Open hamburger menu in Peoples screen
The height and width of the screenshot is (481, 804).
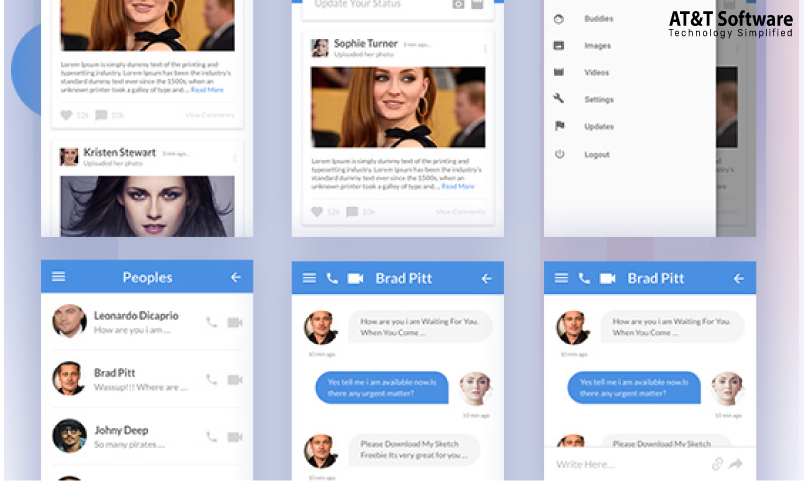tap(58, 277)
